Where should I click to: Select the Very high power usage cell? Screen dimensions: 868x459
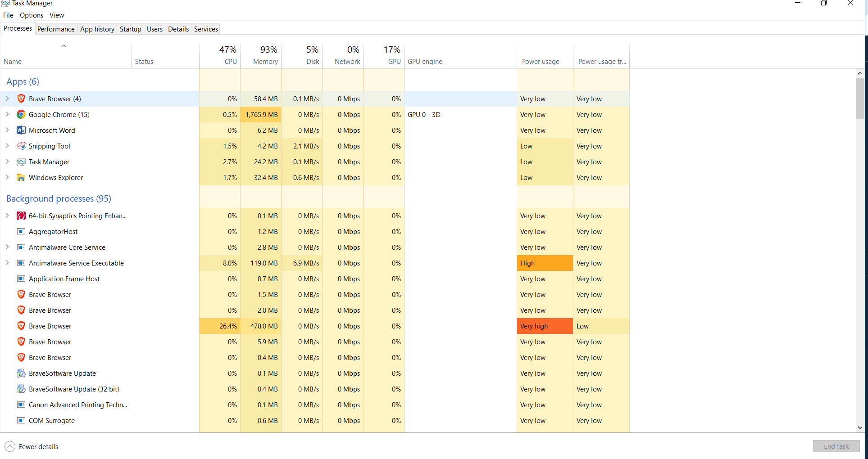[x=545, y=326]
